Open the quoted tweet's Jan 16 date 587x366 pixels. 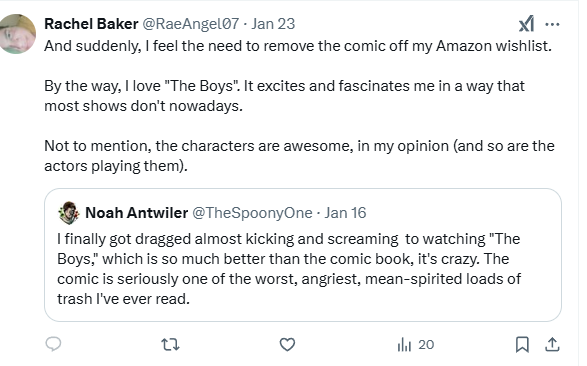[x=345, y=213]
